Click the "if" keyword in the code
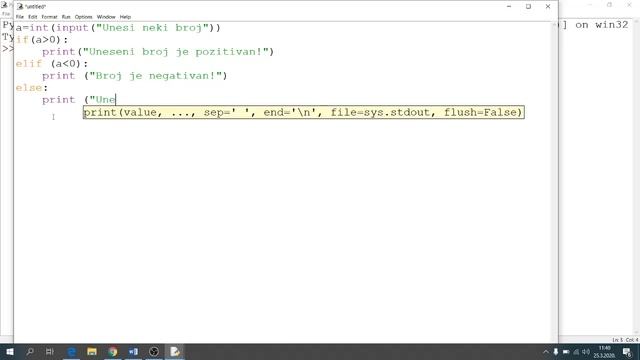Viewport: 640px width, 360px height. click(x=22, y=40)
